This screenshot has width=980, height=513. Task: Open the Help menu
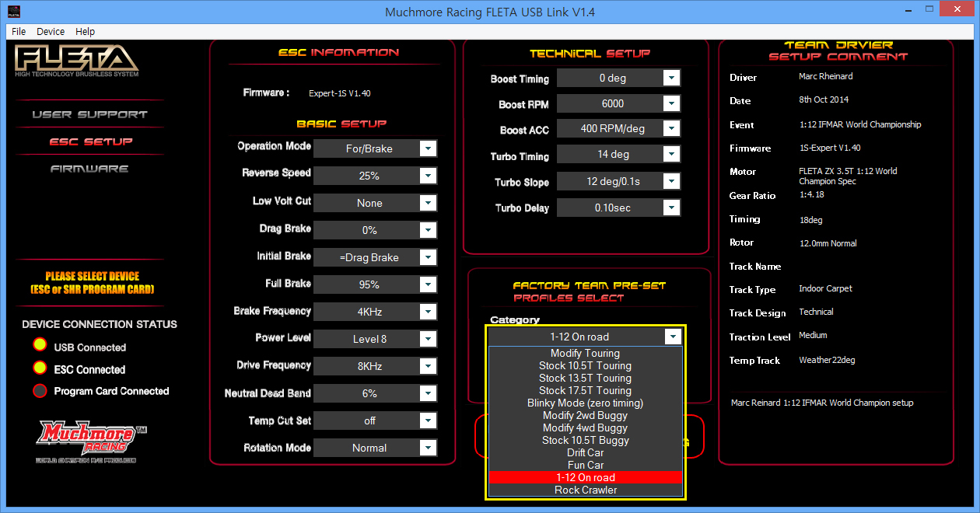pos(86,31)
